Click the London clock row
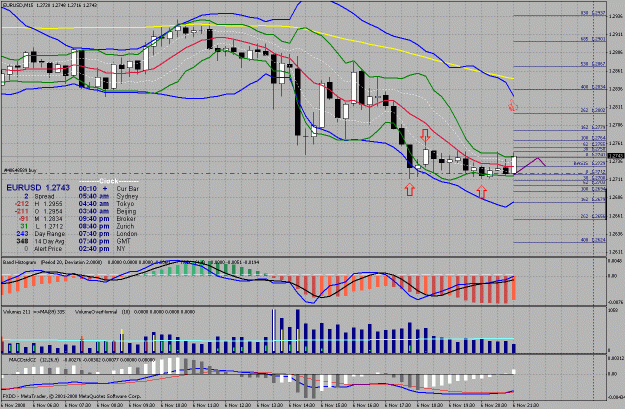The image size is (625, 409). click(108, 234)
